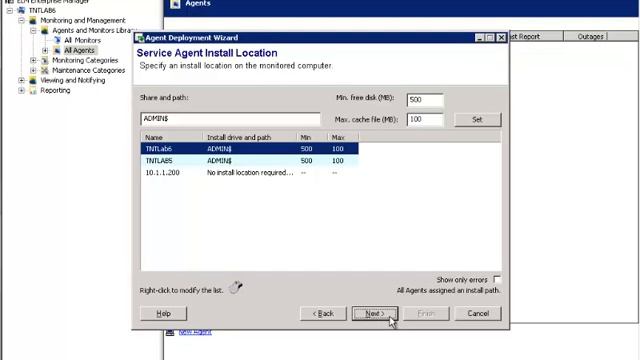Select All Agents in the tree

tap(80, 50)
